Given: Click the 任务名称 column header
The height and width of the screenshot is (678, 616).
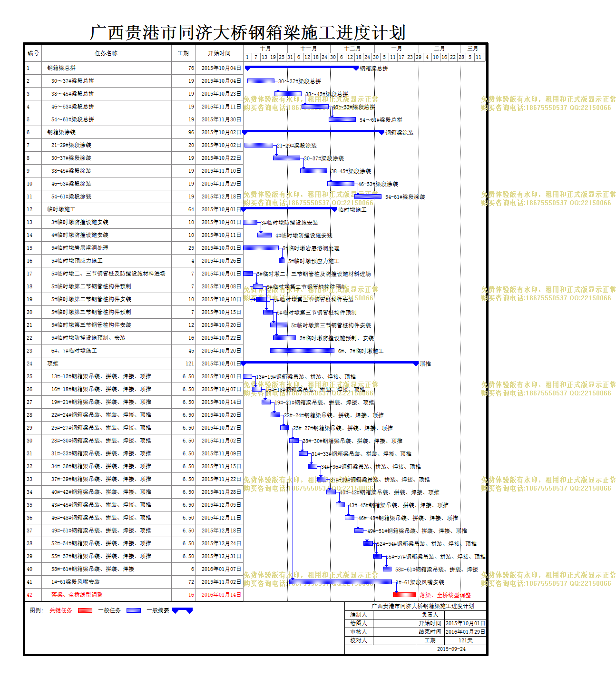Looking at the screenshot, I should click(106, 53).
